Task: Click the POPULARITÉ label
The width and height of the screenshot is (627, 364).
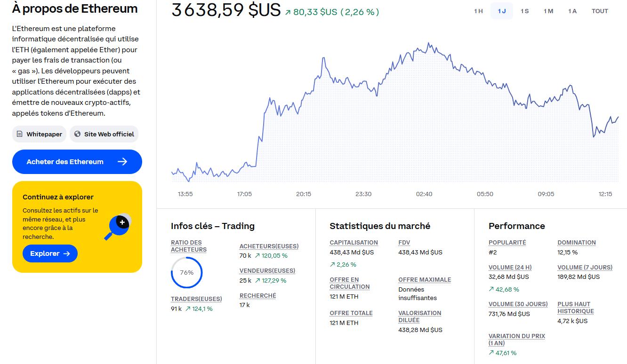Action: coord(507,242)
